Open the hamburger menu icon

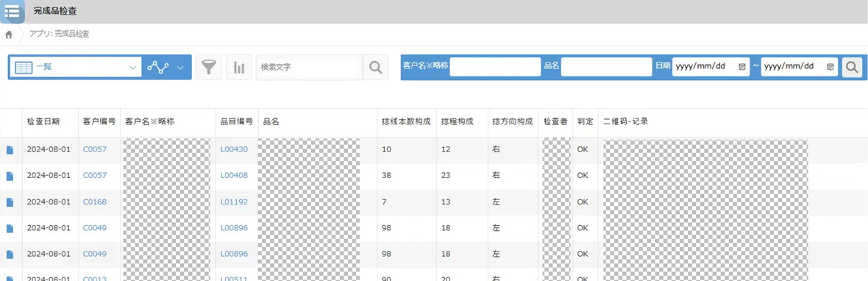coord(13,11)
